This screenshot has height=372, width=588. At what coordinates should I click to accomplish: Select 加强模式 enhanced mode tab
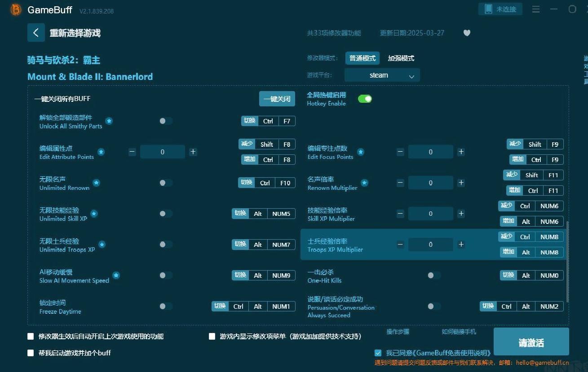[x=401, y=58]
